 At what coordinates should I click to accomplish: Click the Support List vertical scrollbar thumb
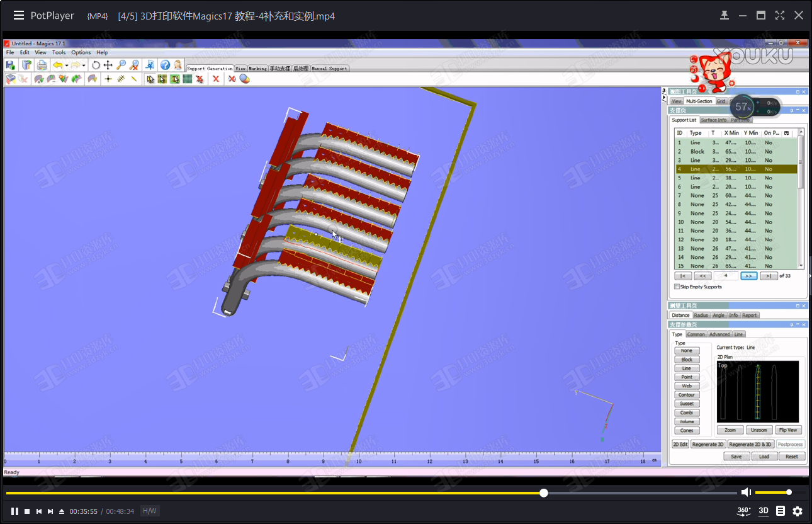pyautogui.click(x=801, y=162)
